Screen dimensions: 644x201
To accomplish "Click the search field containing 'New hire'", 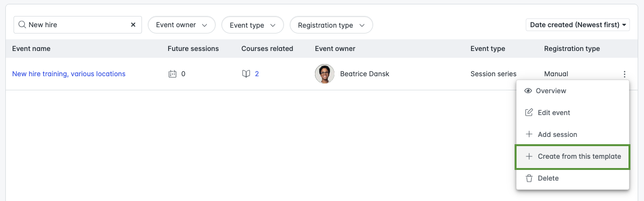I will click(78, 25).
